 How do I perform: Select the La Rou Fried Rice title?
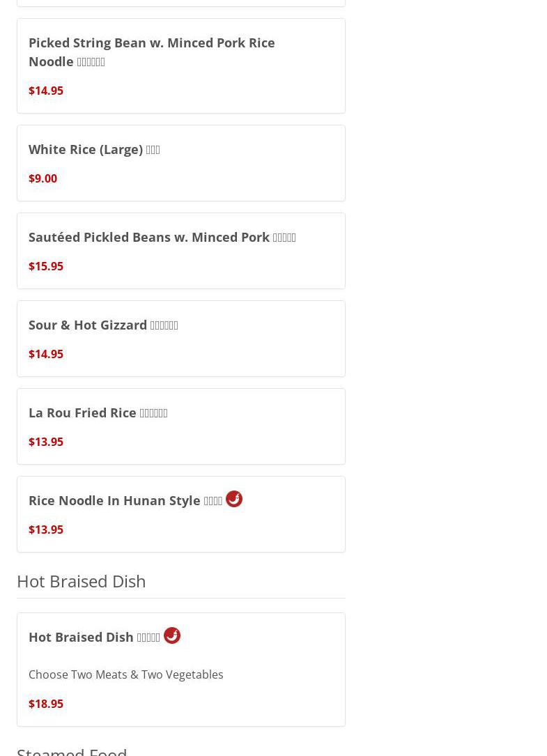pyautogui.click(x=98, y=412)
